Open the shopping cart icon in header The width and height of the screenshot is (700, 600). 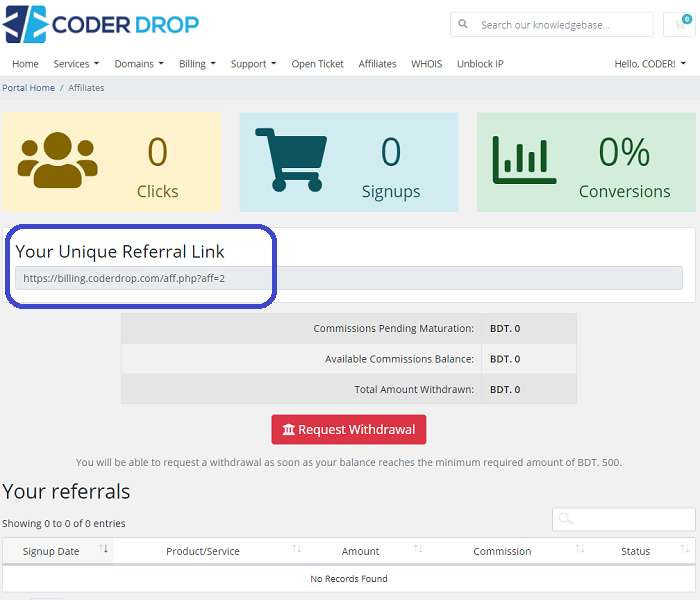coord(680,24)
